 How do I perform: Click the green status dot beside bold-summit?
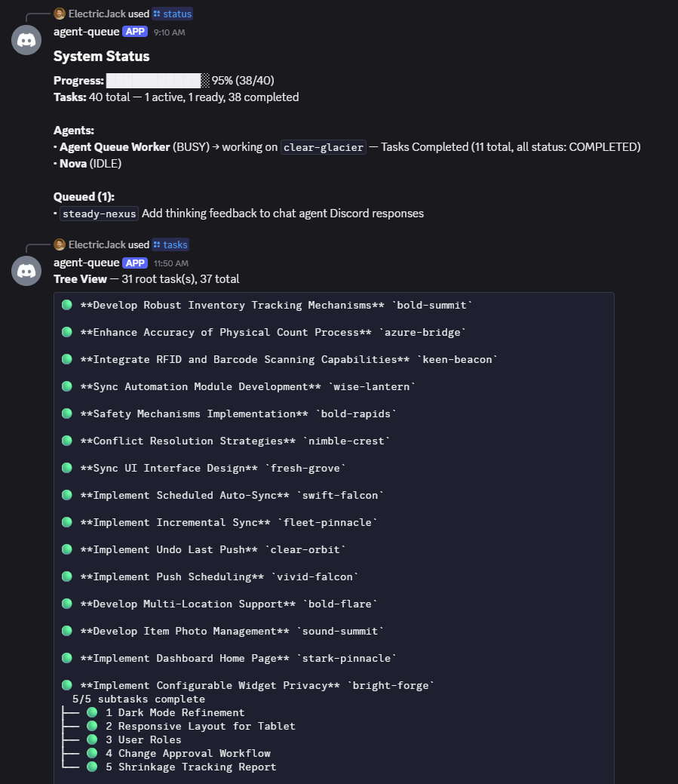pos(67,305)
